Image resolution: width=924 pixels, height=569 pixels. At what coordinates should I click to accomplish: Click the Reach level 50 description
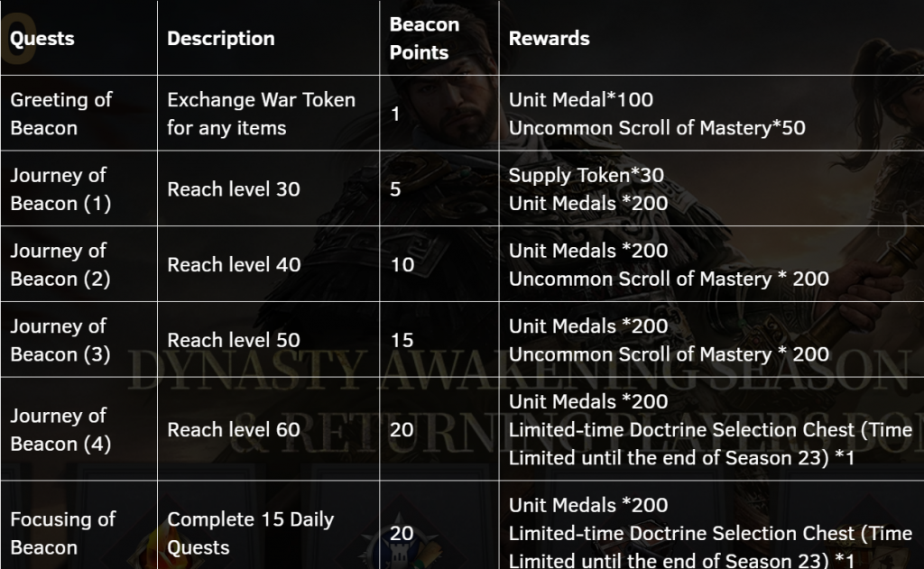pyautogui.click(x=234, y=340)
